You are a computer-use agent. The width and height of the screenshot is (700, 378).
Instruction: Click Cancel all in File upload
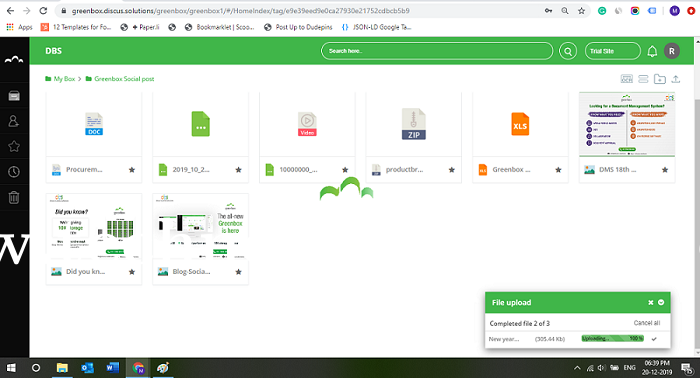click(647, 323)
